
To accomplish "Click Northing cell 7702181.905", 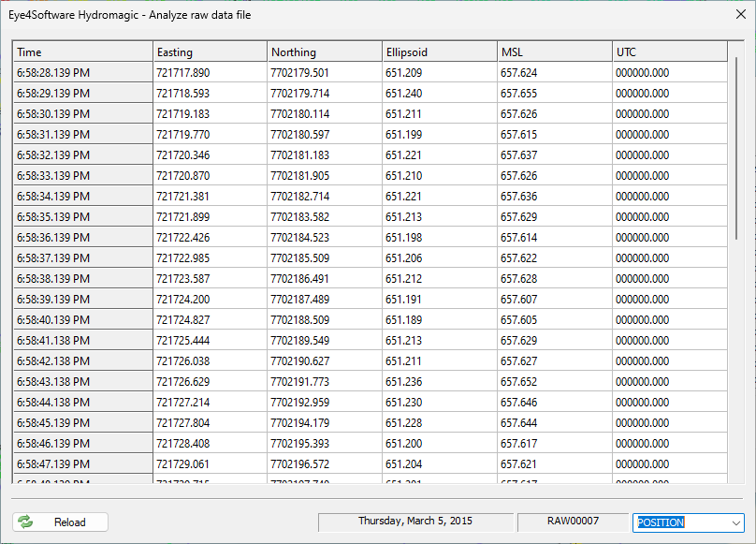I will point(325,176).
